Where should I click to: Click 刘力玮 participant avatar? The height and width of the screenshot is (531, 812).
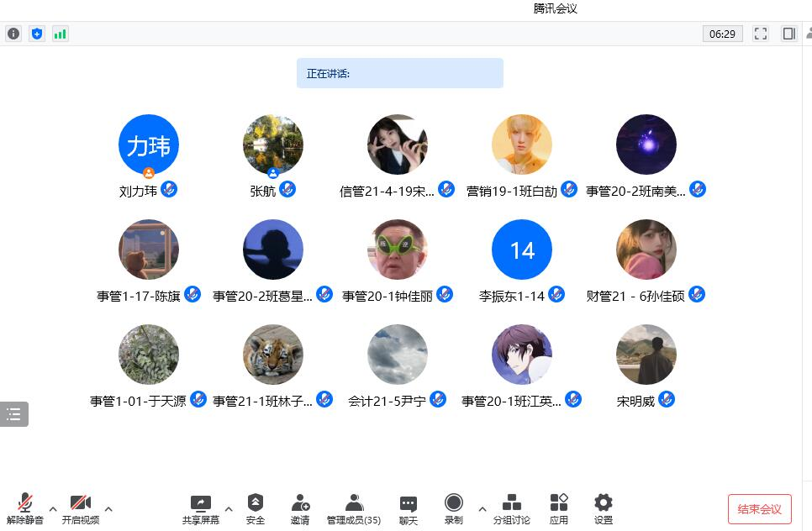149,145
